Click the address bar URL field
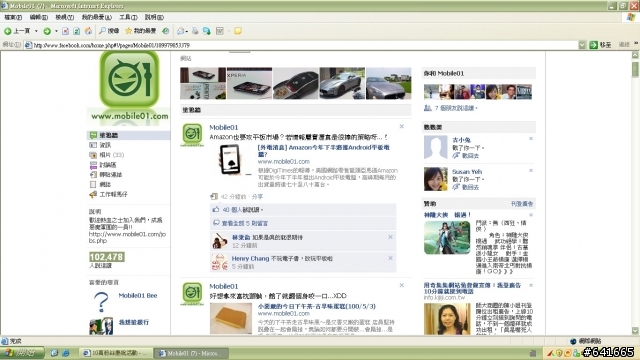This screenshot has height=360, width=640. (x=301, y=45)
